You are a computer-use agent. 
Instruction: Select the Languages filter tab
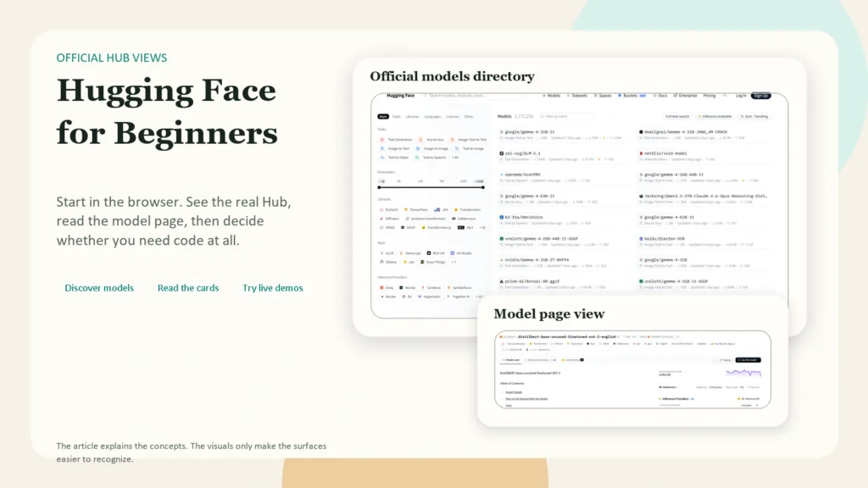pos(432,117)
